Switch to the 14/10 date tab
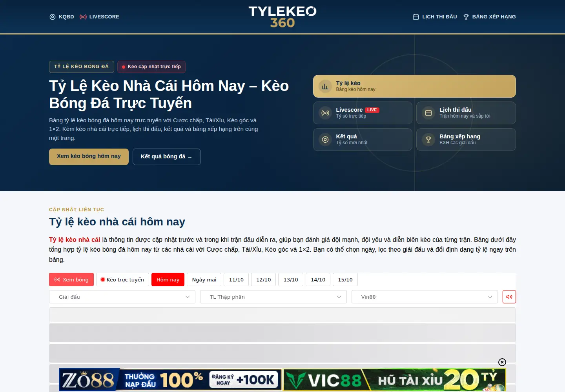 pyautogui.click(x=318, y=279)
